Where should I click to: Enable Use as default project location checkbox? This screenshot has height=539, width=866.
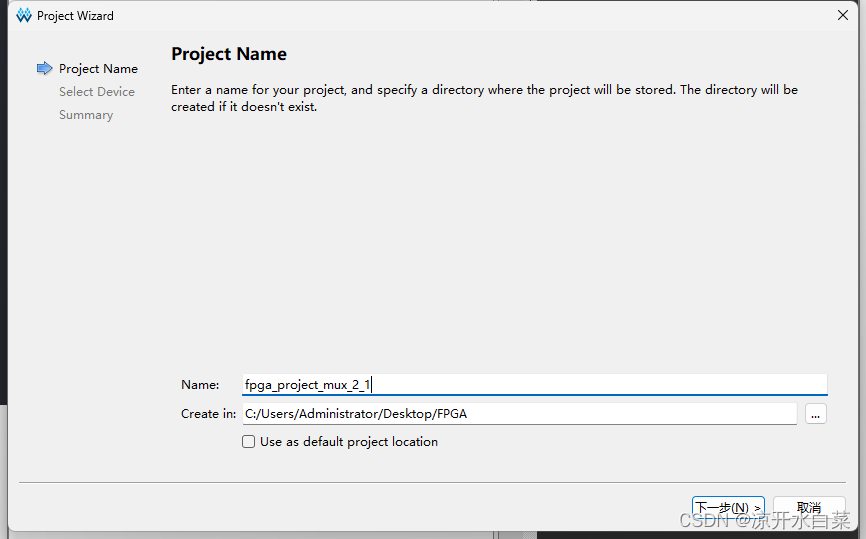(x=249, y=442)
